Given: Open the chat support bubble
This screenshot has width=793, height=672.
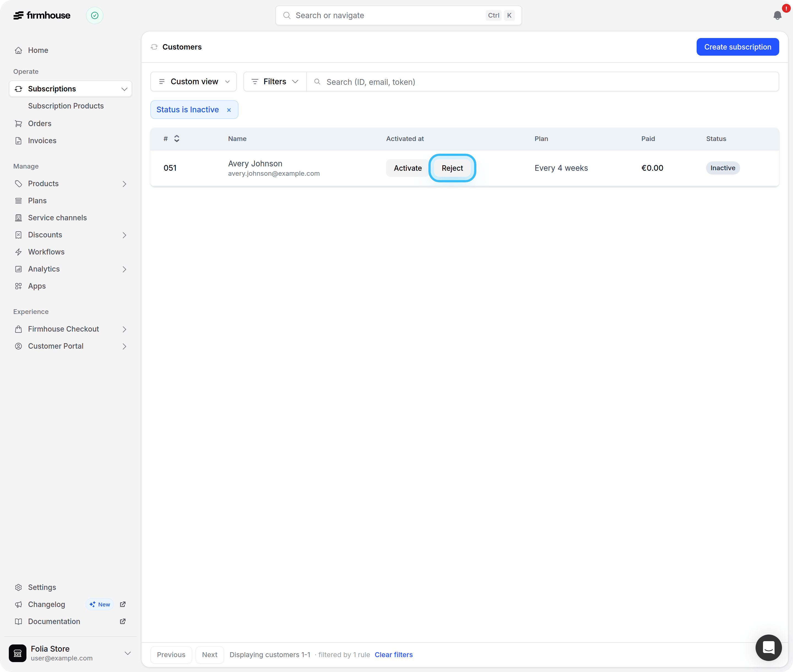Looking at the screenshot, I should pyautogui.click(x=768, y=647).
